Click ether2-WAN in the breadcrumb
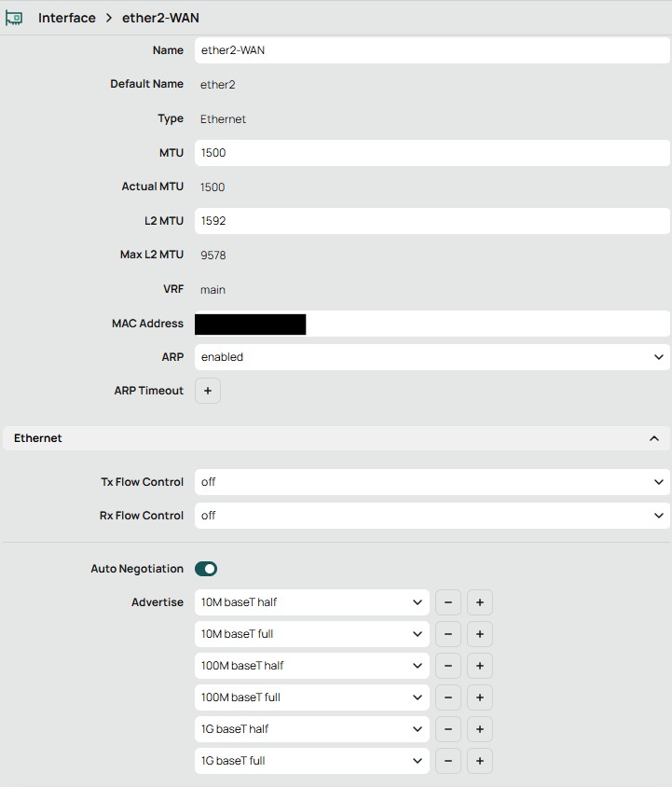The image size is (672, 787). (x=160, y=18)
